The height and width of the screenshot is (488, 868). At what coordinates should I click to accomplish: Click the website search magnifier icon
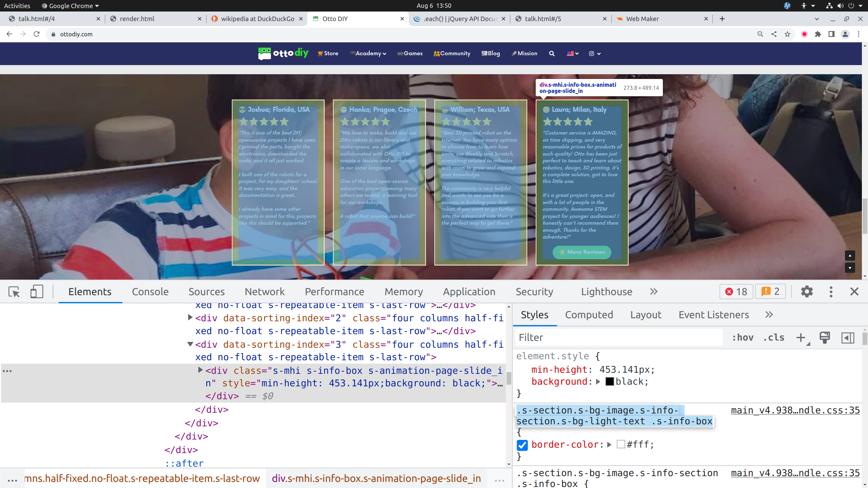(x=552, y=54)
